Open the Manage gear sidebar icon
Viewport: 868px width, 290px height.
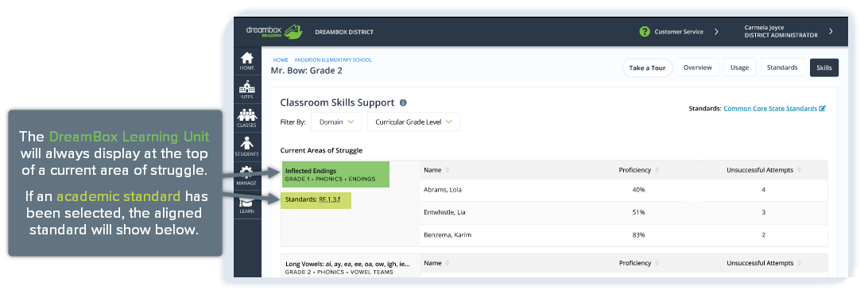tap(247, 175)
